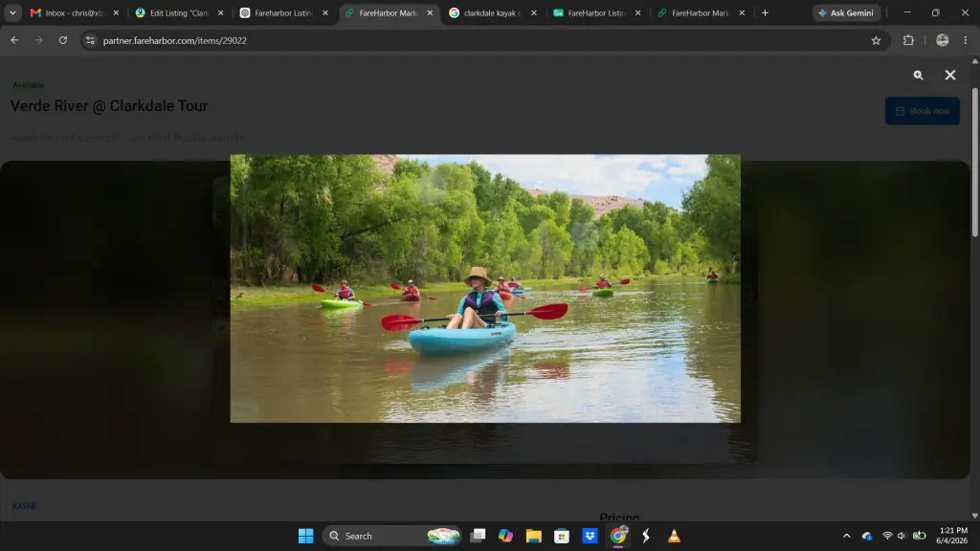Open the Chrome three-dot menu
The image size is (980, 551).
tap(966, 40)
